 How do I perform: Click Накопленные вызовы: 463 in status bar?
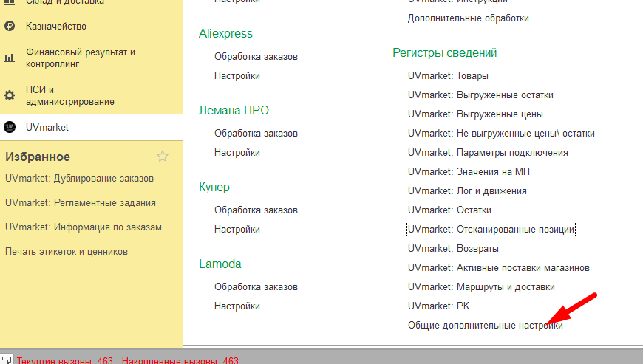pos(180,360)
